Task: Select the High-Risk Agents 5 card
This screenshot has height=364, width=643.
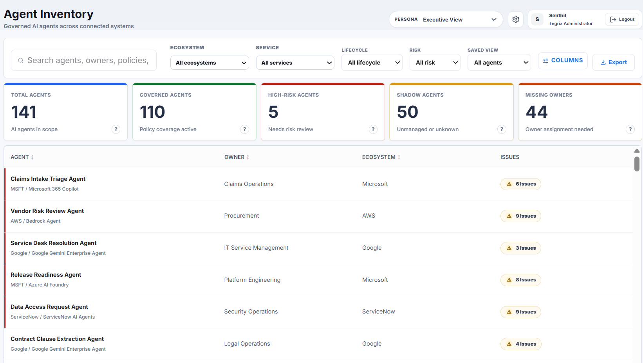Action: click(323, 112)
